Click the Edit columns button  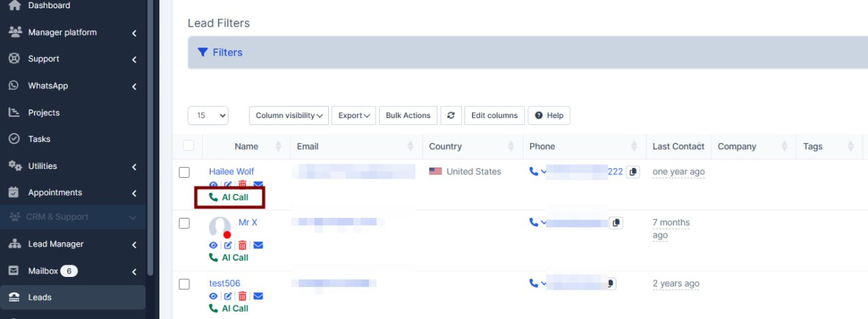pos(494,115)
